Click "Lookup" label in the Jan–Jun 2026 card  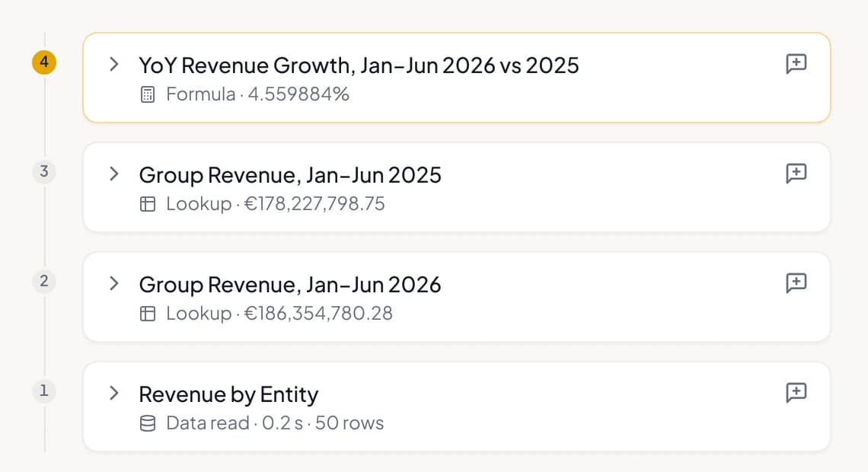click(x=199, y=313)
